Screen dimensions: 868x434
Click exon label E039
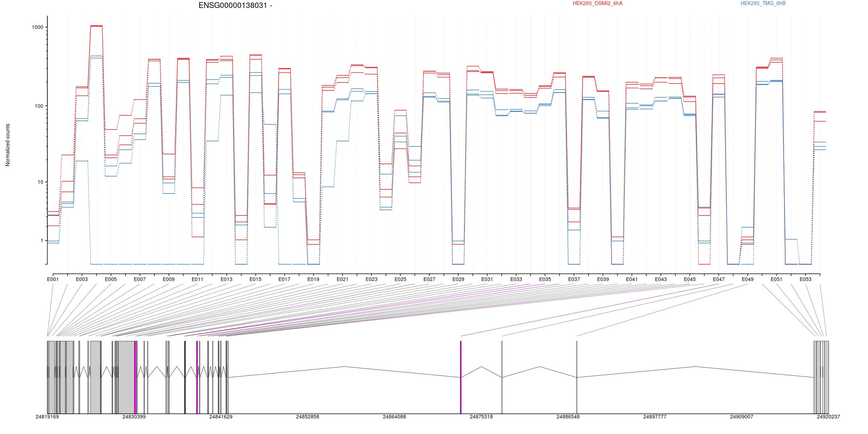[603, 279]
